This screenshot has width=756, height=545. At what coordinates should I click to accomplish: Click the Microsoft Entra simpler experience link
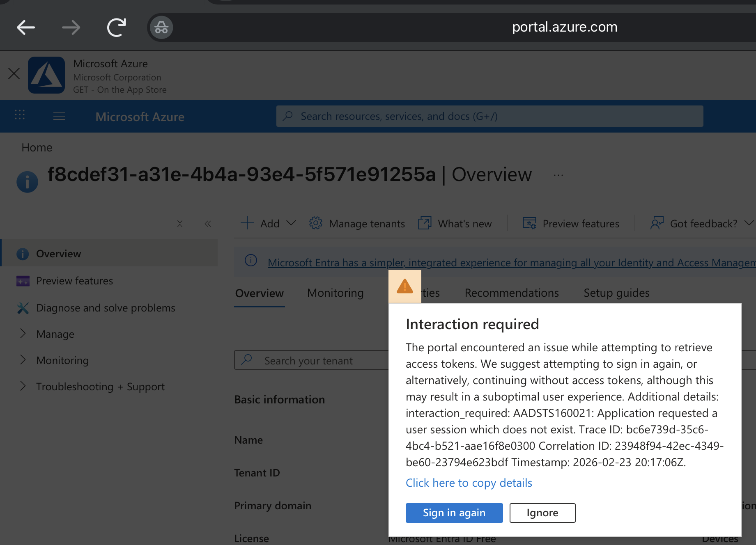(511, 263)
